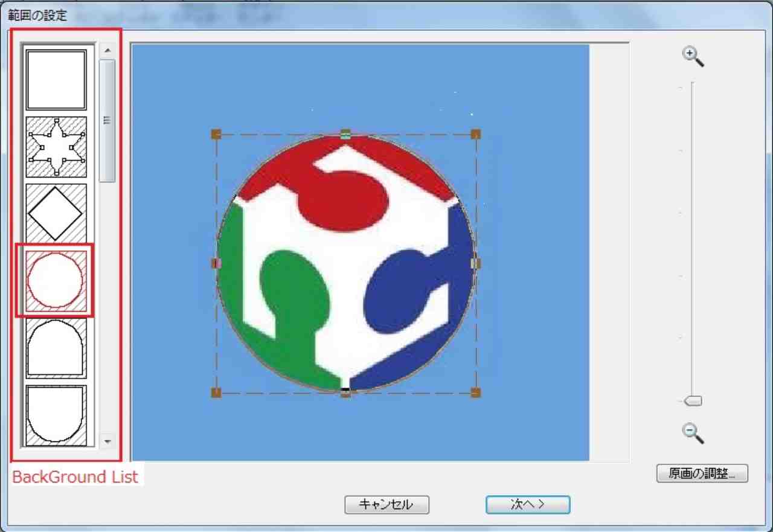Open the 原画の調整... dialog
The width and height of the screenshot is (773, 532).
[702, 473]
